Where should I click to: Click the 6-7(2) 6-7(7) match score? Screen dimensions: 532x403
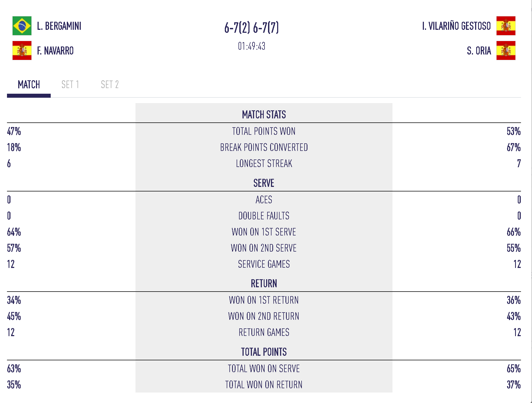click(251, 27)
